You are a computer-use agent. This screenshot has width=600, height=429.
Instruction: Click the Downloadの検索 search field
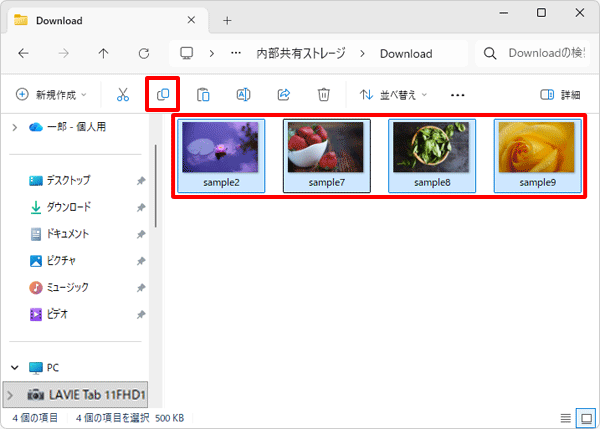pyautogui.click(x=532, y=53)
